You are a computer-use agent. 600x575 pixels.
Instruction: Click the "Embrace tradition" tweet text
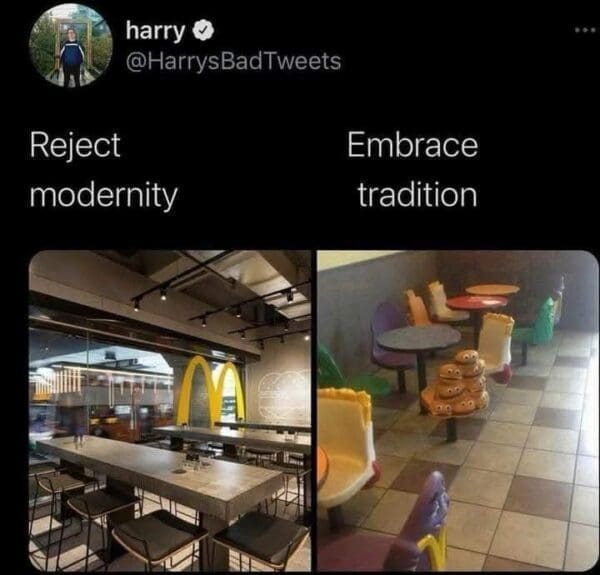point(413,169)
